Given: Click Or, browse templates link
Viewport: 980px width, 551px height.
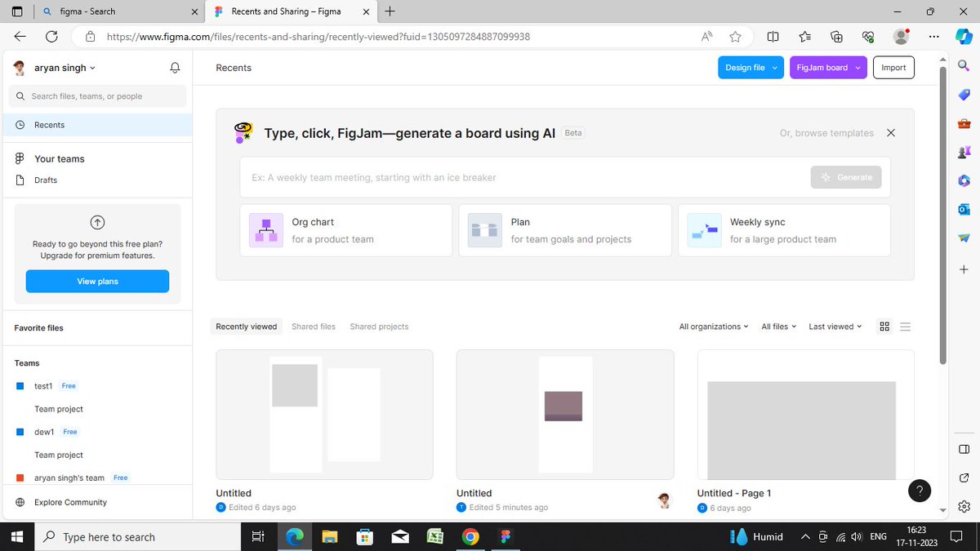Looking at the screenshot, I should tap(826, 133).
